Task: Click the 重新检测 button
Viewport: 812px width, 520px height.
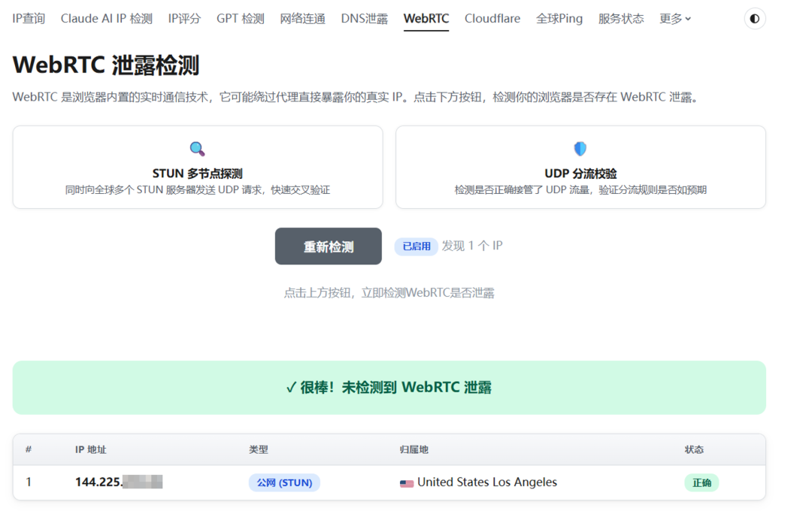Action: click(329, 246)
